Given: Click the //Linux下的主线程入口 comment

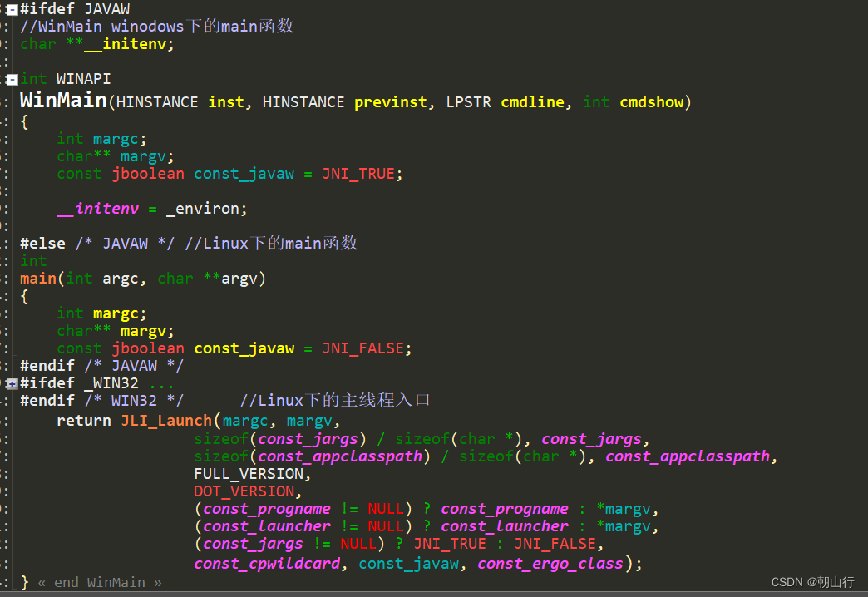Looking at the screenshot, I should coord(335,401).
